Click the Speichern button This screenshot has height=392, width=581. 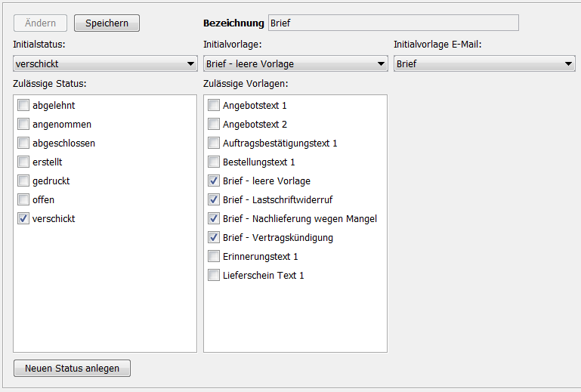coord(107,23)
